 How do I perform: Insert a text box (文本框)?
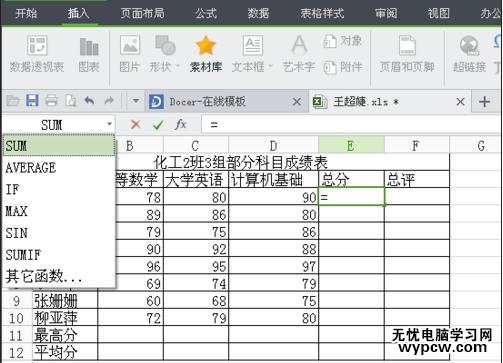click(x=248, y=54)
